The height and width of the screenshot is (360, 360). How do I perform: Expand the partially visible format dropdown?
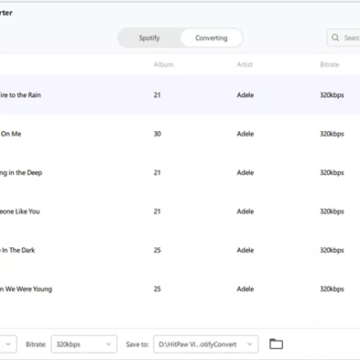click(x=8, y=344)
